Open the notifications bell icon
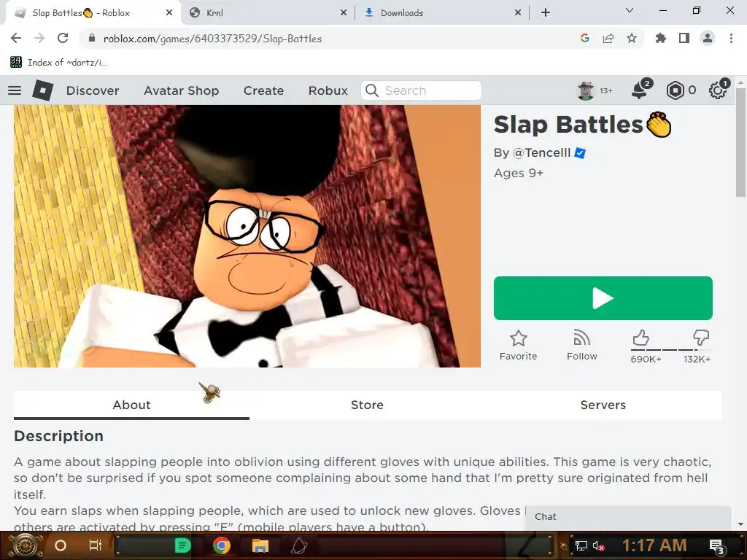 pos(640,90)
